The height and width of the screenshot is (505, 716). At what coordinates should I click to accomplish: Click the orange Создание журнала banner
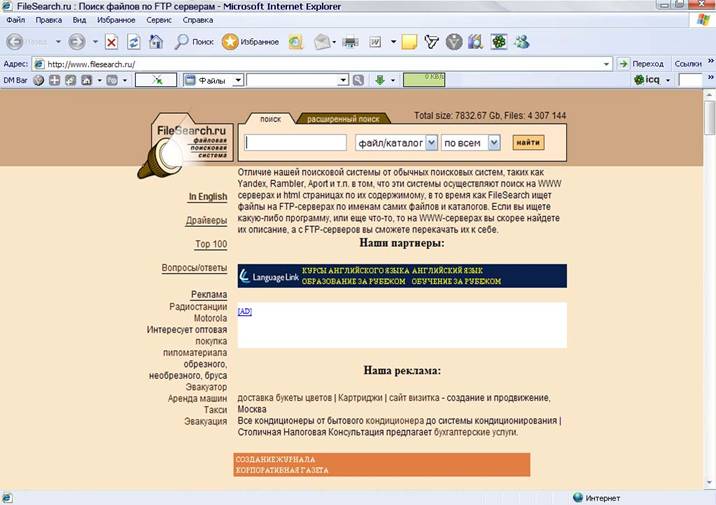click(x=382, y=465)
